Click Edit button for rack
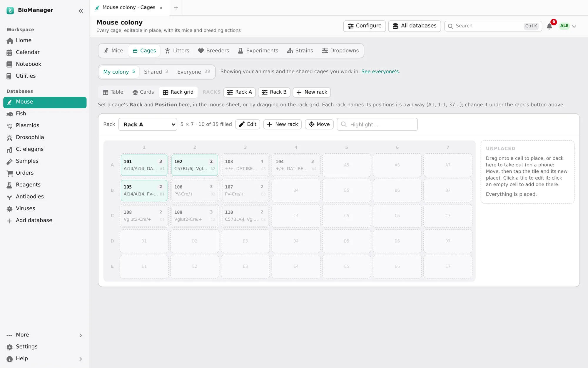 point(248,124)
